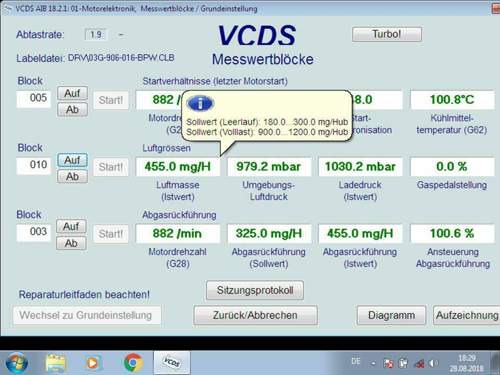Launch Google Chrome from the taskbar
The image size is (500, 375).
coord(133,363)
